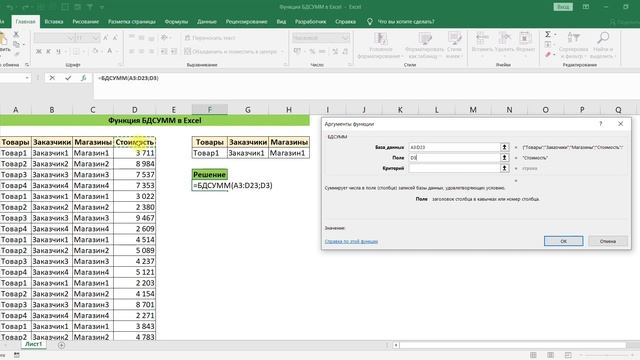
Task: Collapse dialog via Criterion field range selector
Action: click(x=505, y=168)
